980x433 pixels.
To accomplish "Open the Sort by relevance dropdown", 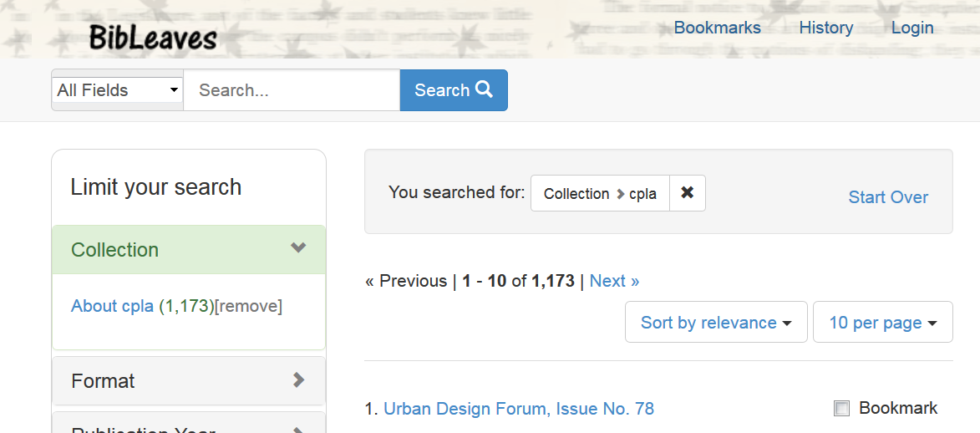I will 715,323.
